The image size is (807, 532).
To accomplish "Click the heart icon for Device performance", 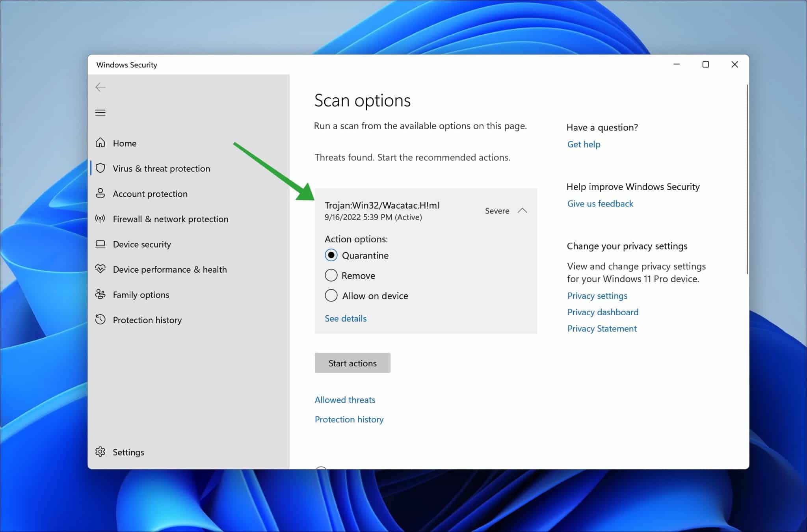I will [100, 269].
